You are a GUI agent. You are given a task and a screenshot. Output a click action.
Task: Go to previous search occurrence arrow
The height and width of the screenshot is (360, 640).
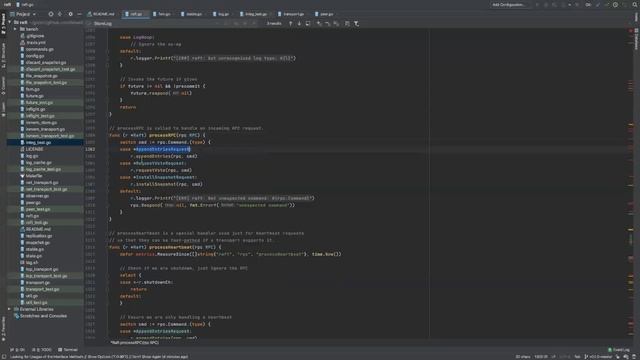pos(291,24)
